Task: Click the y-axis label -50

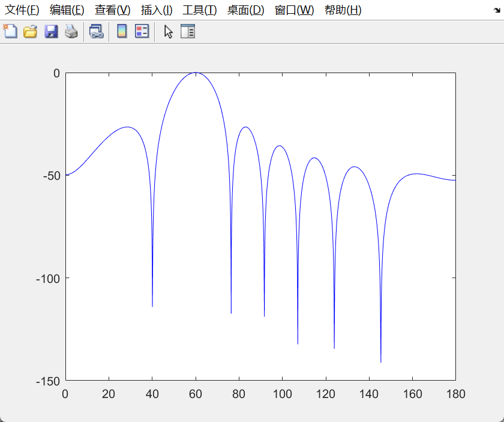Action: (x=52, y=176)
